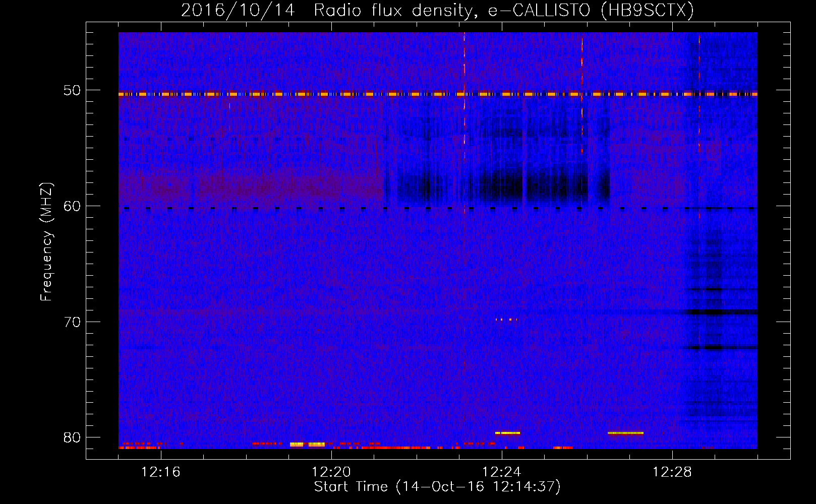Screen dimensions: 816x504
Task: Click the 80 frequency tick label
Action: pos(72,437)
